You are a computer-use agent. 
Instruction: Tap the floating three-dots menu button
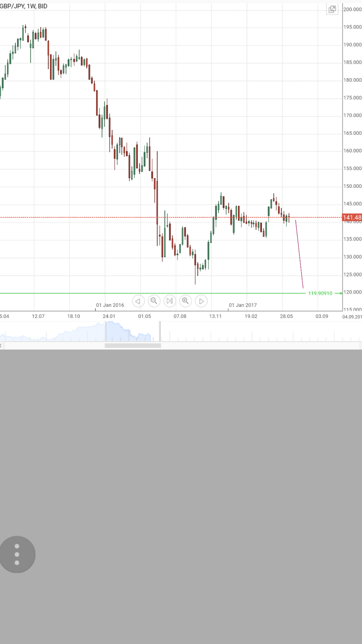[x=17, y=554]
